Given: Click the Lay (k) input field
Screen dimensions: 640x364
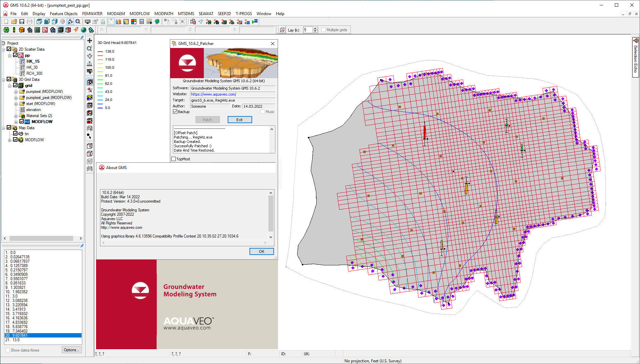Looking at the screenshot, I should [x=308, y=30].
